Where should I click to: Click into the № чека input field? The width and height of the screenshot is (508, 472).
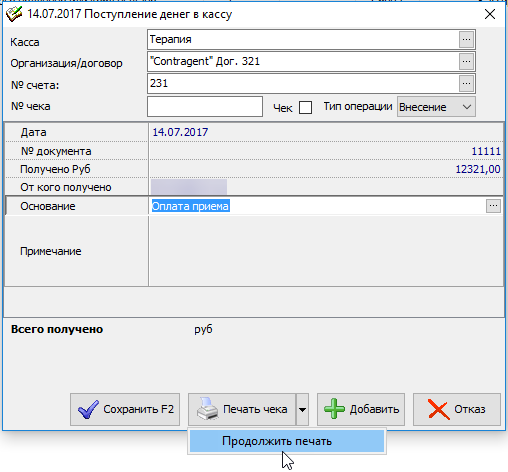205,107
